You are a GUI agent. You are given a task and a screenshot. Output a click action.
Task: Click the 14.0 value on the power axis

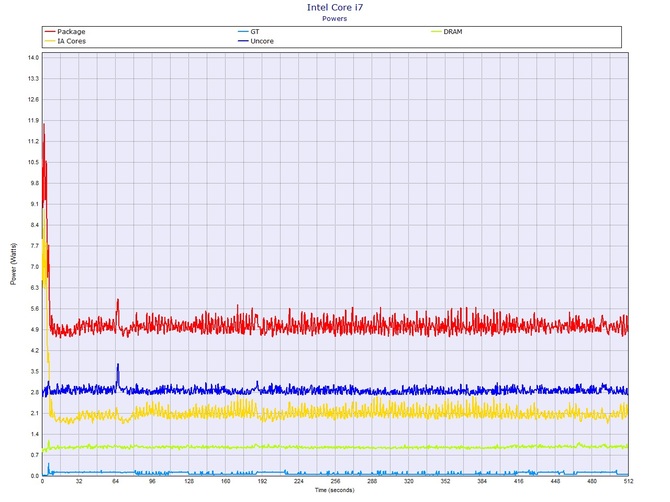click(x=33, y=58)
